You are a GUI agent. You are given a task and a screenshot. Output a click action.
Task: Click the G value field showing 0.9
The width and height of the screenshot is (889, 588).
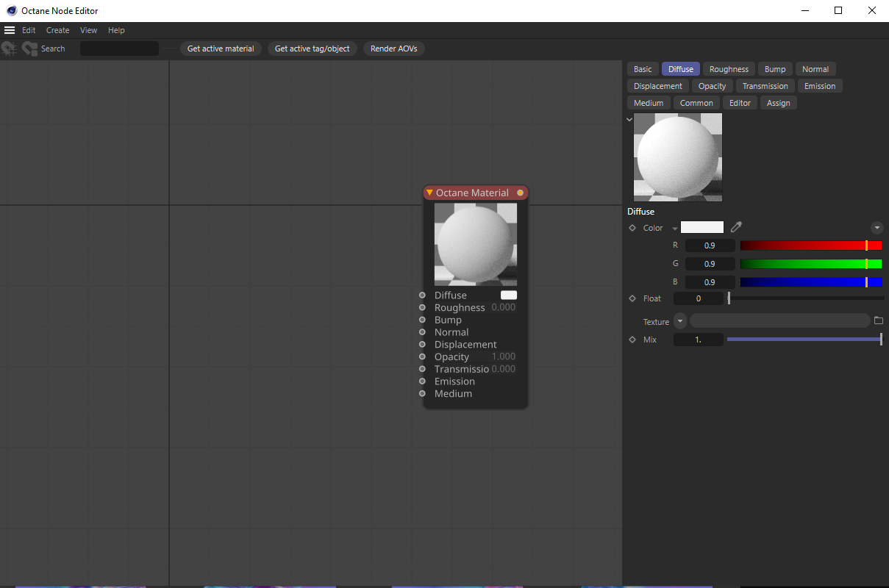pyautogui.click(x=710, y=264)
